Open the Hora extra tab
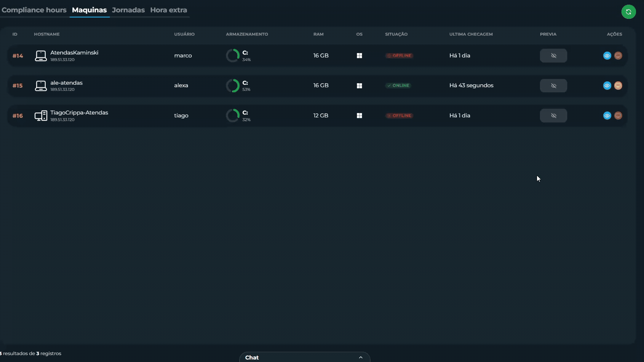Screen dimensions: 644x362 tap(168, 10)
